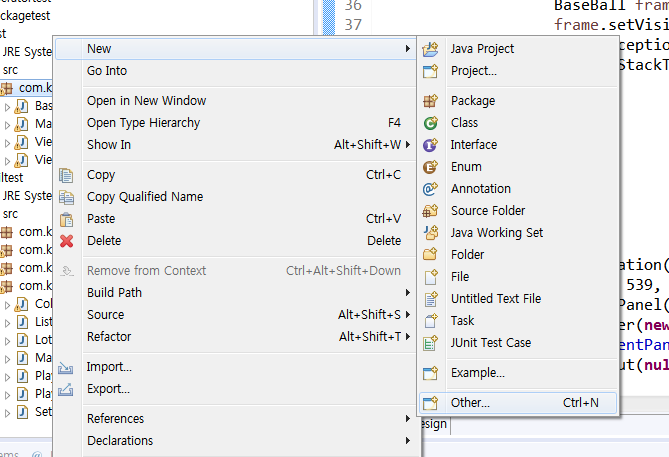Screen dimensions: 669x457
Task: Click the Java Working Set icon
Action: (x=430, y=233)
